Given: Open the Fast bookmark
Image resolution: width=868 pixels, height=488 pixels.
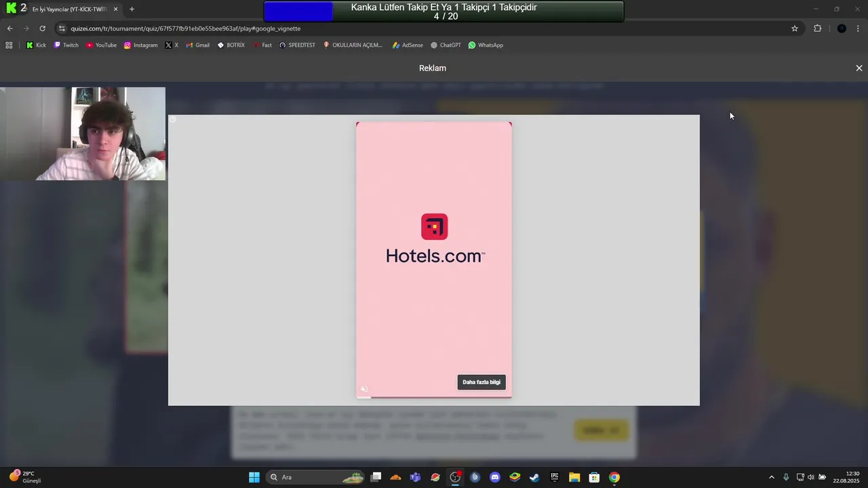Looking at the screenshot, I should click(262, 45).
